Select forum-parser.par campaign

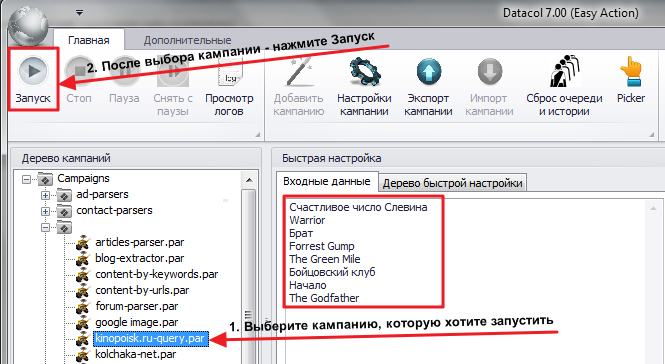click(137, 306)
